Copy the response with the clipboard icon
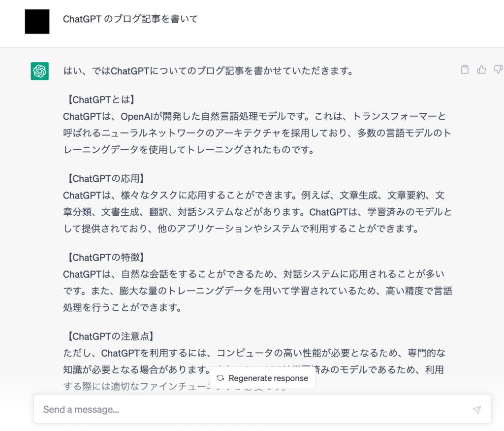Screen dimensions: 504x431 (x=465, y=69)
